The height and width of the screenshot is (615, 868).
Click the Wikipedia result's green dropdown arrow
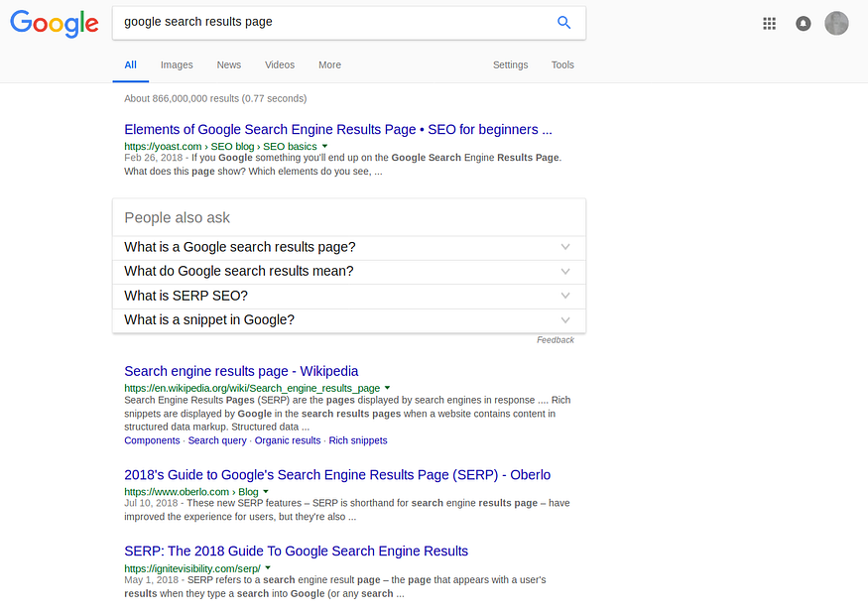tap(387, 387)
